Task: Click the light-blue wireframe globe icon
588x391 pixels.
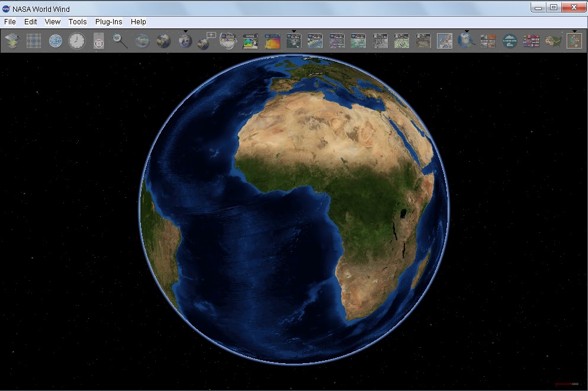Action: click(56, 41)
